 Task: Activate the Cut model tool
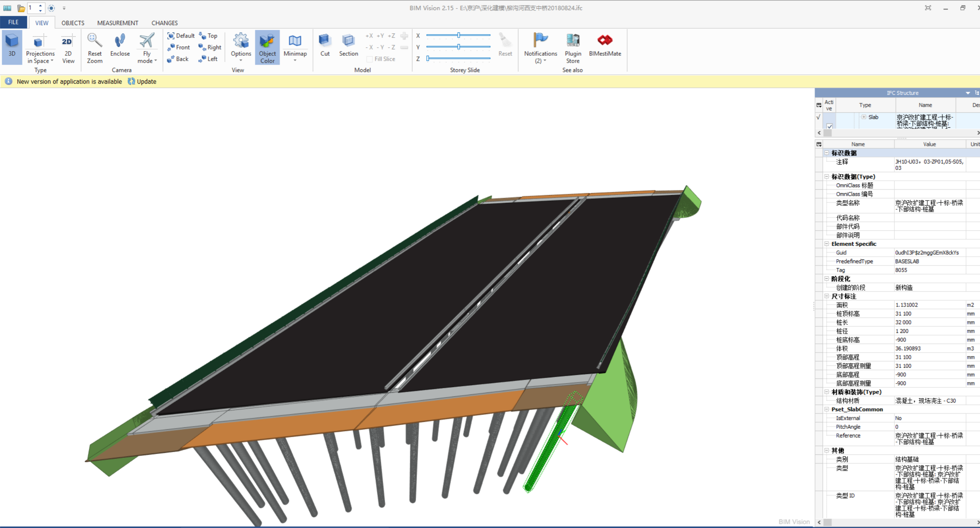coord(325,46)
